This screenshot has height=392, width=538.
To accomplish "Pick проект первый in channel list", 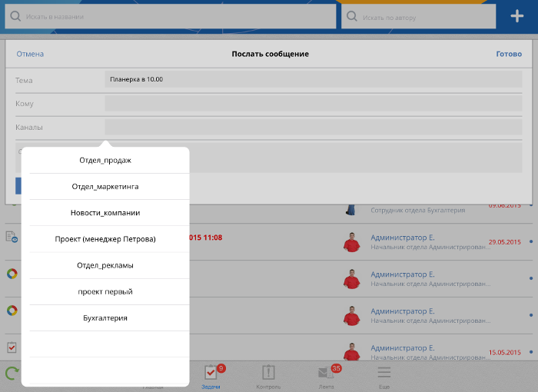I will click(105, 291).
